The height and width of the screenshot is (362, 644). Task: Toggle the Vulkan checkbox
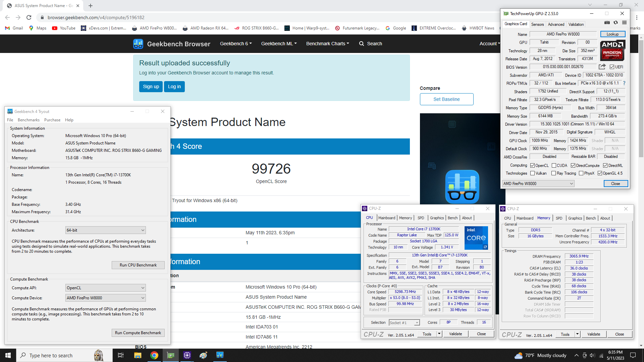tap(533, 173)
